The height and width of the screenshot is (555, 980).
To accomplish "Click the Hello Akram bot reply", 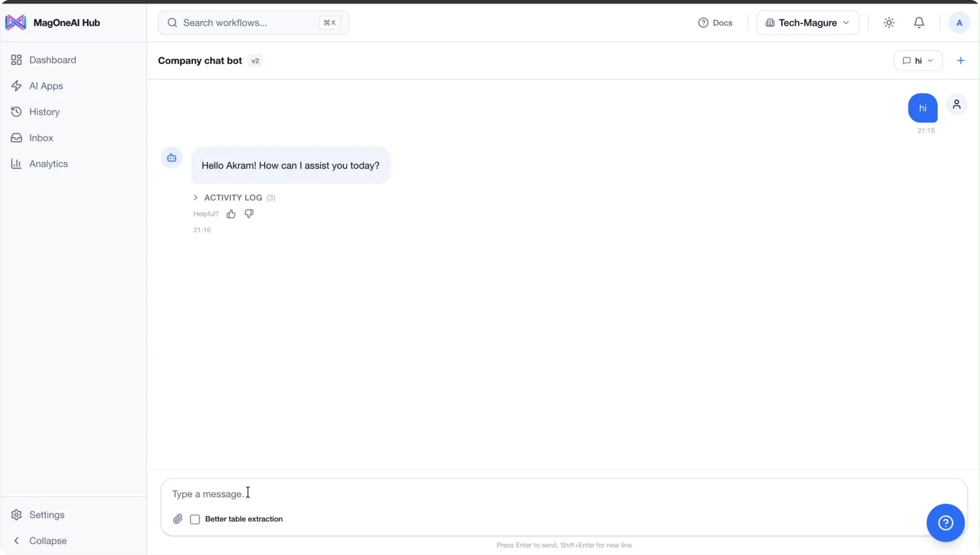I will coord(290,165).
